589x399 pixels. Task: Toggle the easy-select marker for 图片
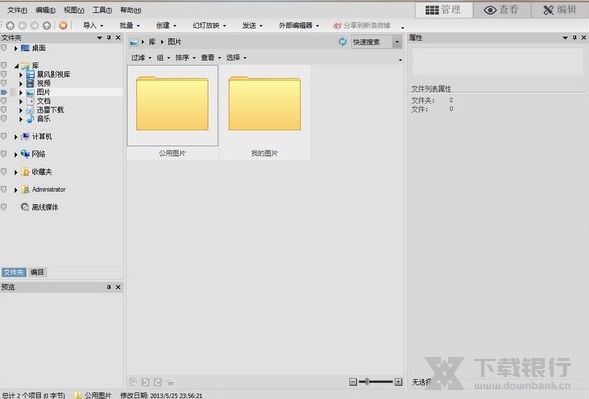coord(4,92)
